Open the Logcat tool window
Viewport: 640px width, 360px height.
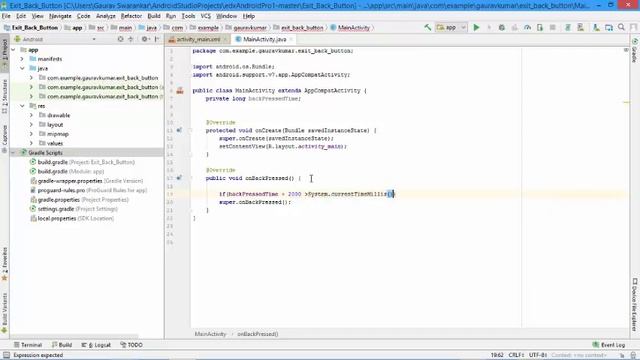coord(96,345)
